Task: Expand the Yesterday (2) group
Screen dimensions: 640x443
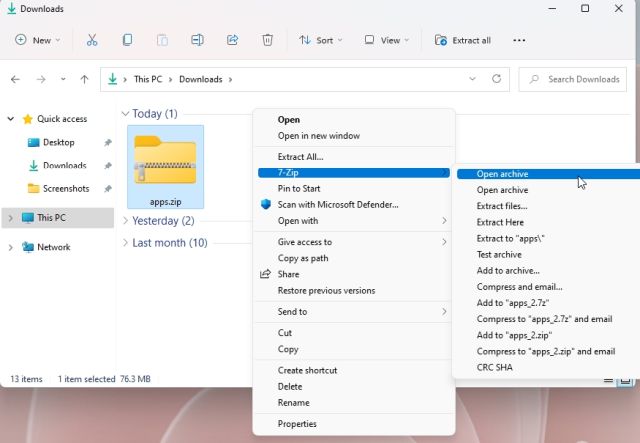Action: (x=125, y=220)
